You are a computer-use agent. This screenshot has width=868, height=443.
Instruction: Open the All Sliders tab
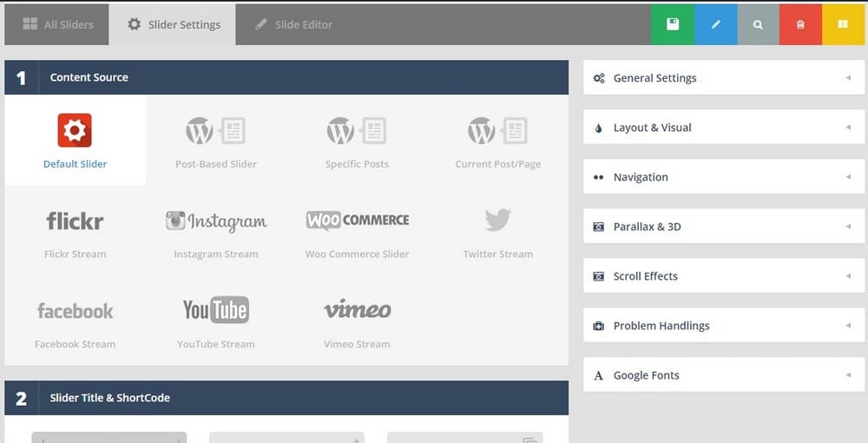click(57, 24)
